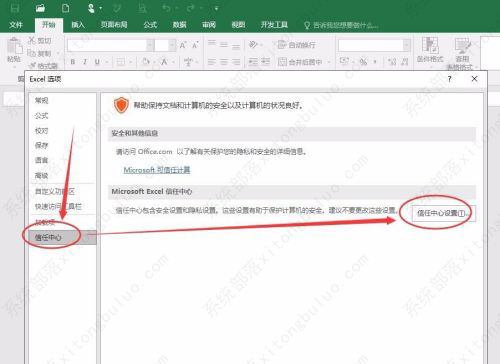The image size is (500, 364).
Task: Click the Help question mark in dialog
Action: coord(449,79)
